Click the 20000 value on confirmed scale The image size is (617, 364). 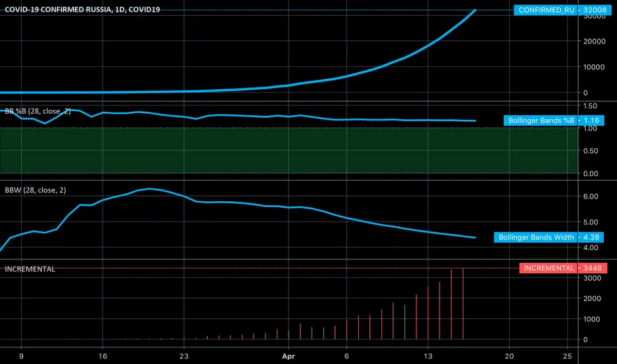[x=594, y=41]
